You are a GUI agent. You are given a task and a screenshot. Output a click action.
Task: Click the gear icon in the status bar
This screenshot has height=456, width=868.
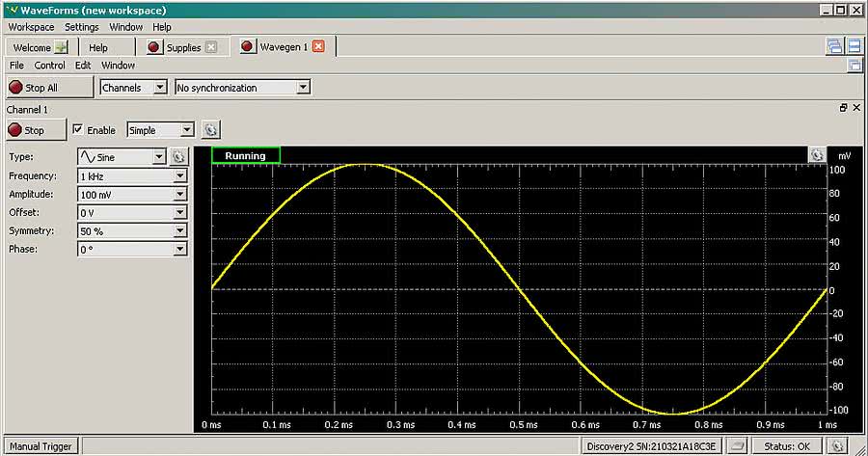click(x=837, y=446)
